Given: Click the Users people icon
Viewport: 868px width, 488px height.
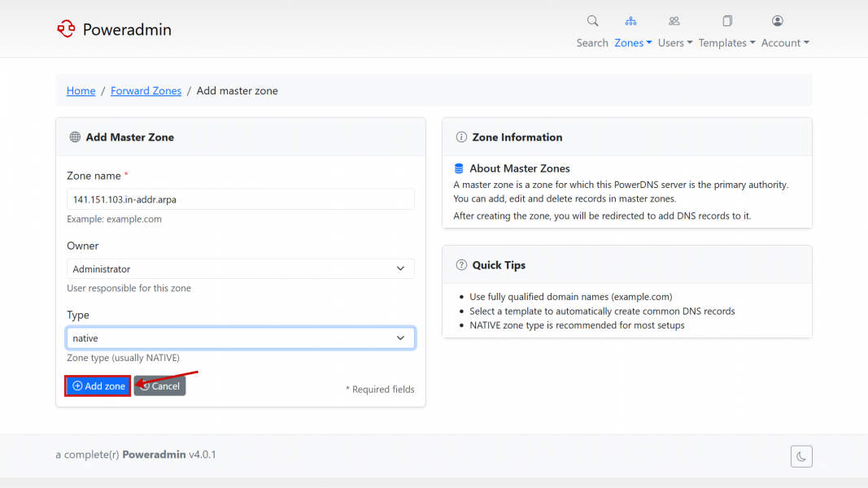Looking at the screenshot, I should pos(674,21).
